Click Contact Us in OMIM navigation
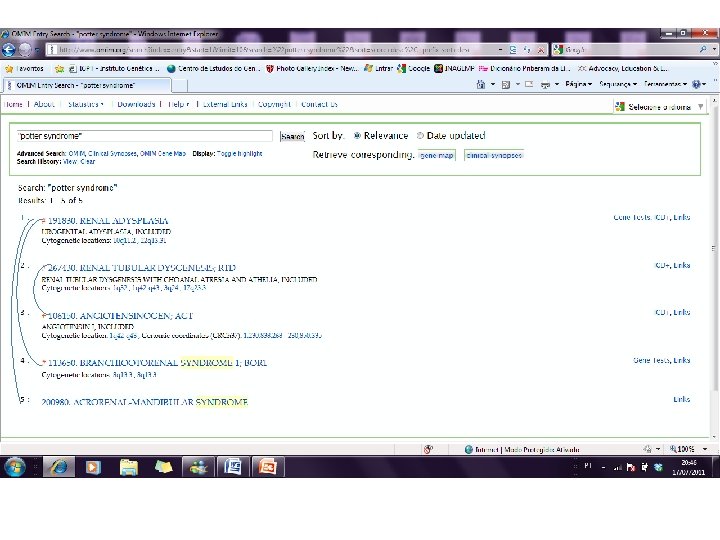The image size is (720, 540). [x=319, y=104]
